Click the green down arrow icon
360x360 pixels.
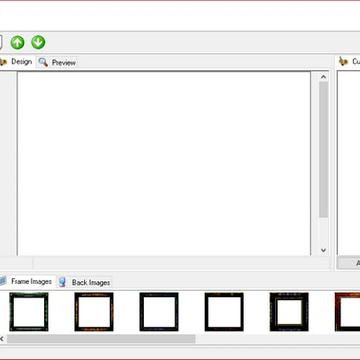38,42
